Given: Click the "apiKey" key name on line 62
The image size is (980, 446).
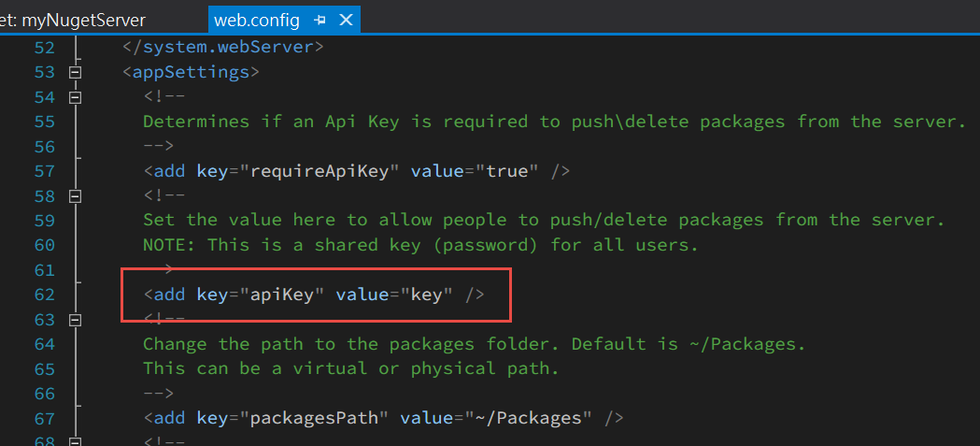Looking at the screenshot, I should coord(282,295).
